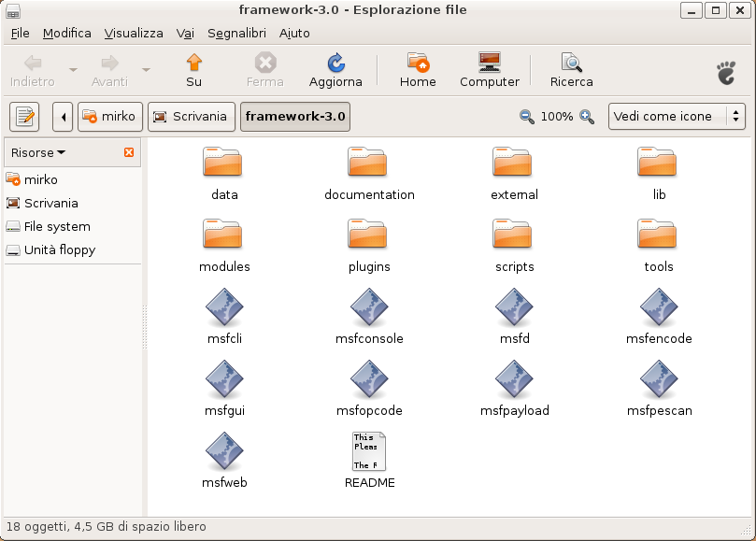Go to Home folder toolbar button
The image size is (756, 541).
[418, 70]
